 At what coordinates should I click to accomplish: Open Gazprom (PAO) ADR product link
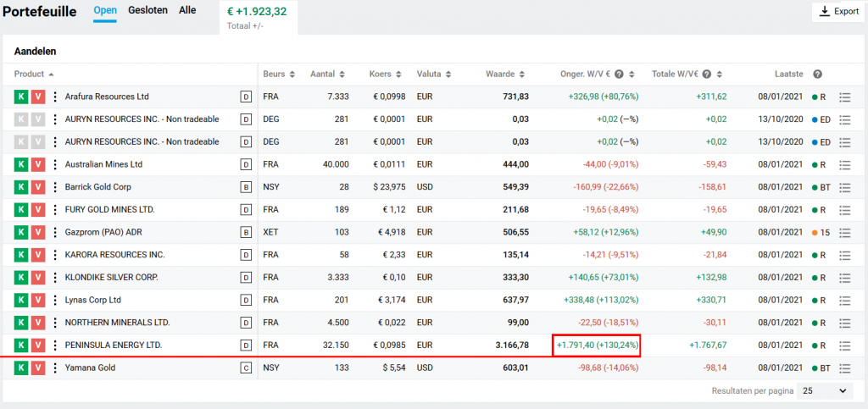click(x=102, y=233)
